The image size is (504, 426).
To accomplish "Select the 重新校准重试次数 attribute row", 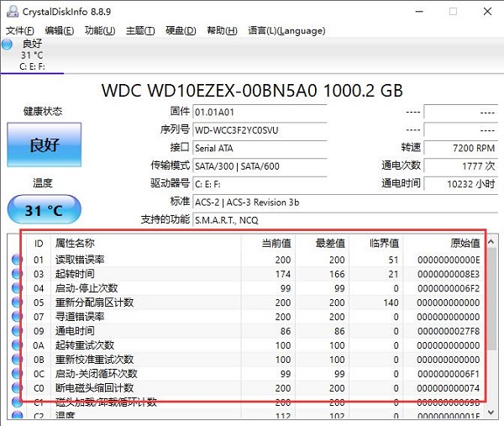I will (246, 359).
